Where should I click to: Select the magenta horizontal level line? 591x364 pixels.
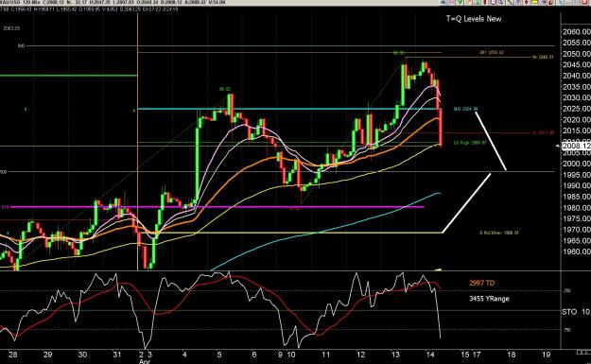[217, 207]
